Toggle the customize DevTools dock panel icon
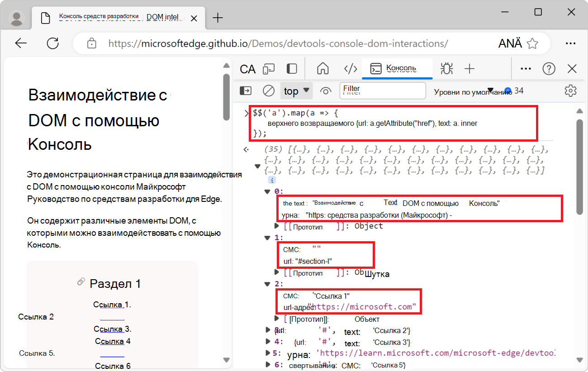588x372 pixels. (291, 69)
